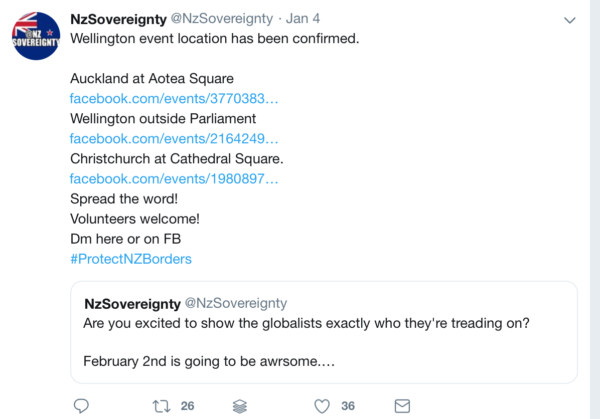
Task: Open the Christchurch Cathedral Square Facebook event link
Action: pos(174,179)
